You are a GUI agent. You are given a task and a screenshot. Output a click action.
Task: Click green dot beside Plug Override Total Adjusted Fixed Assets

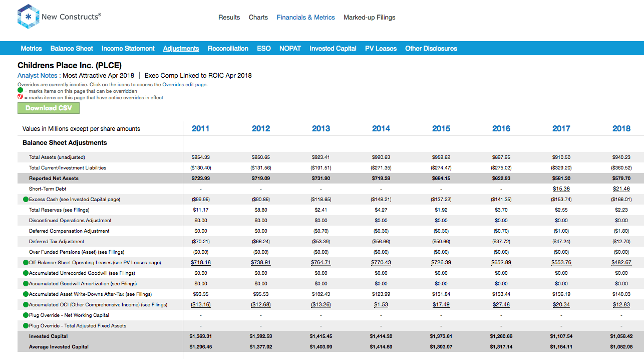(26, 326)
